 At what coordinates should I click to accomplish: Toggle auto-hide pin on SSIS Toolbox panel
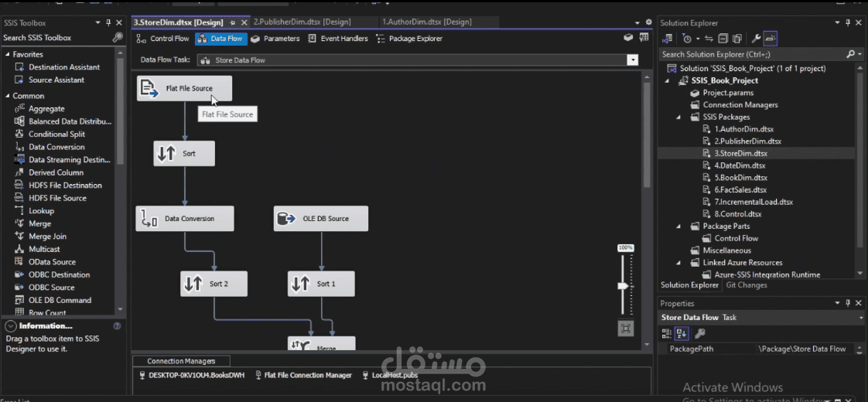coord(108,22)
